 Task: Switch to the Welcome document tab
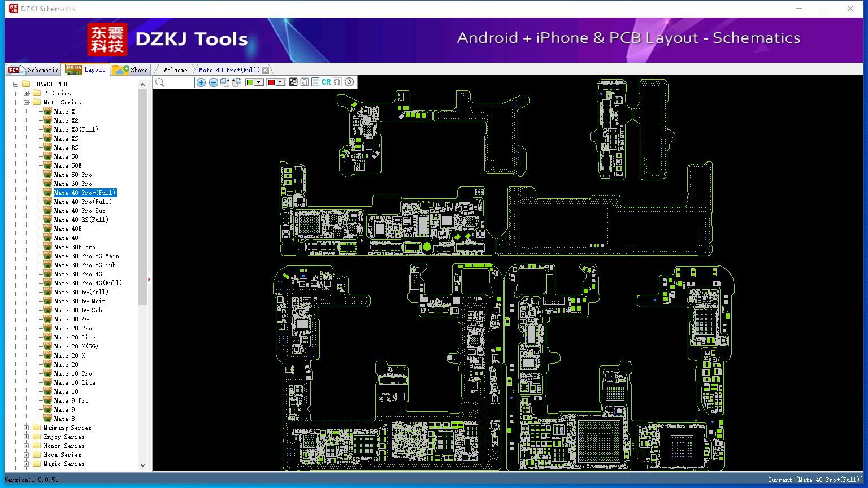click(175, 70)
